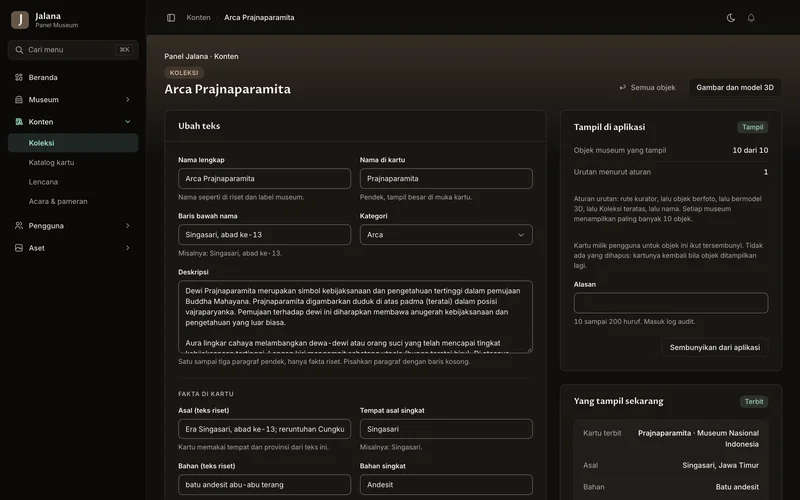Collapse the Konten menu chevron
This screenshot has height=500, width=800.
[128, 122]
